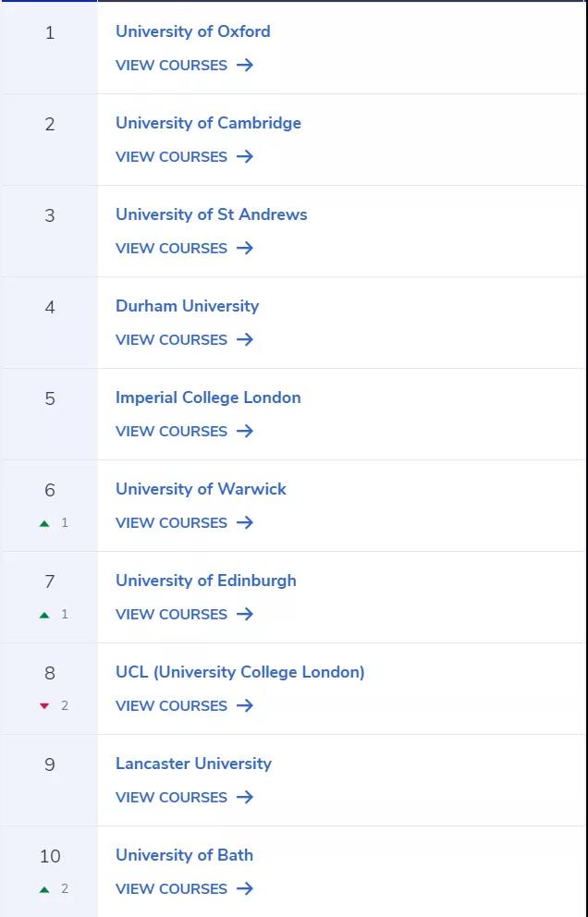The width and height of the screenshot is (588, 917).
Task: View courses for Lancaster University
Action: coord(184,797)
